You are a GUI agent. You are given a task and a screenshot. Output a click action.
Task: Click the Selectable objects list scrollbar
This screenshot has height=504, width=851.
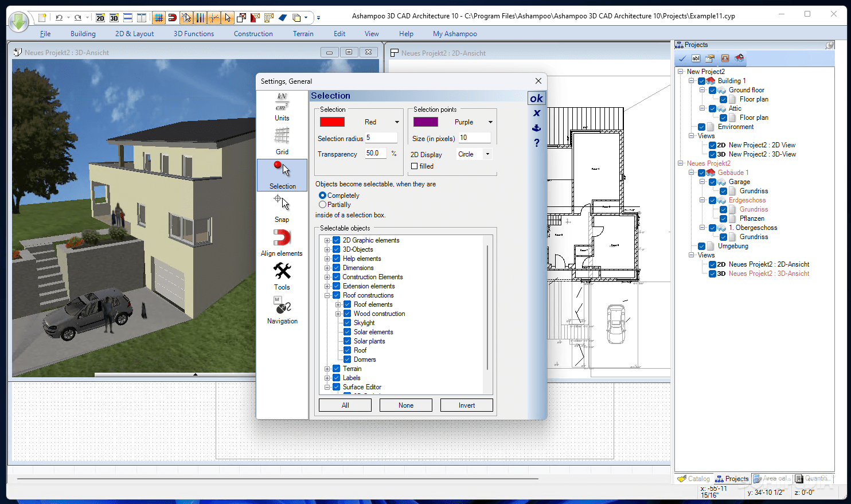[487, 307]
